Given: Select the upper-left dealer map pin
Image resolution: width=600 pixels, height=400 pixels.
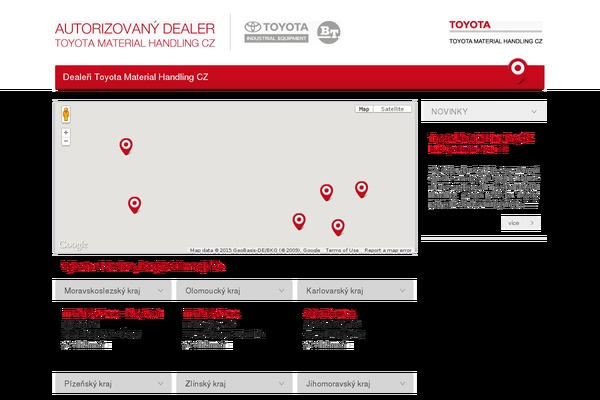Looking at the screenshot, I should pyautogui.click(x=126, y=146).
